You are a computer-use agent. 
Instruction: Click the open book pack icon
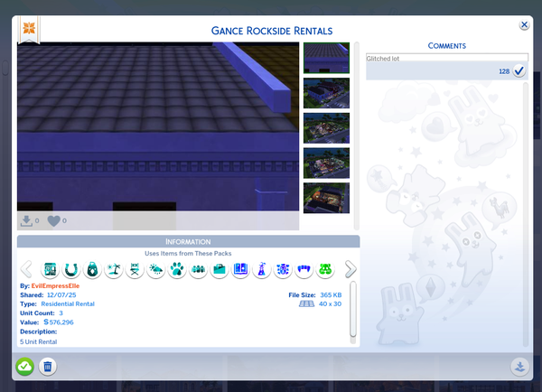tap(240, 269)
